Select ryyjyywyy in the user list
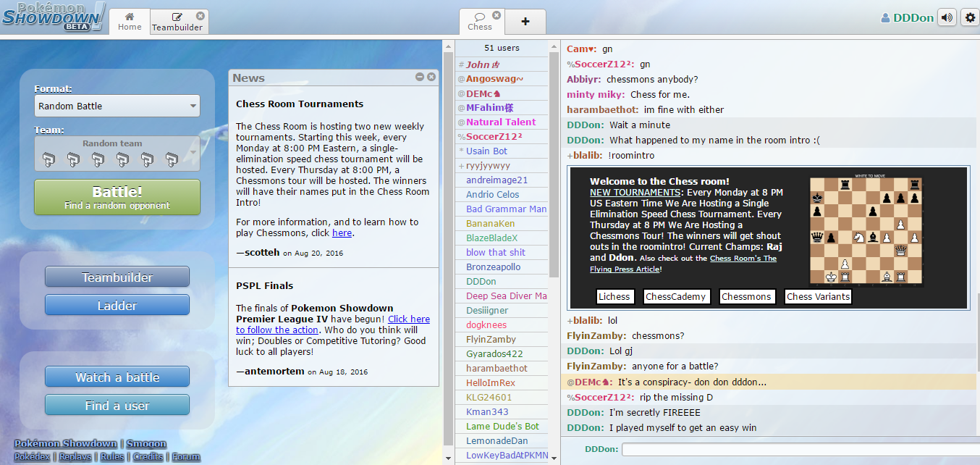Image resolution: width=980 pixels, height=465 pixels. 502,166
